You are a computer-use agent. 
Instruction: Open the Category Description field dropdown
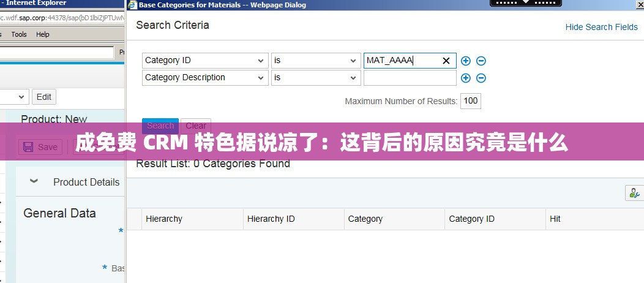261,78
